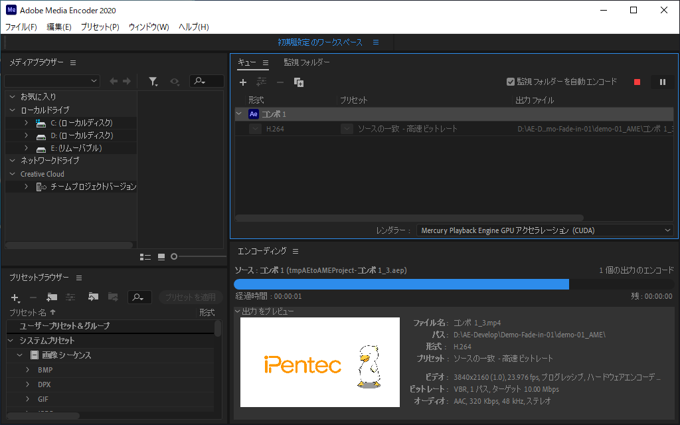The image size is (680, 425).
Task: Open the キュー panel menu icon
Action: (265, 62)
